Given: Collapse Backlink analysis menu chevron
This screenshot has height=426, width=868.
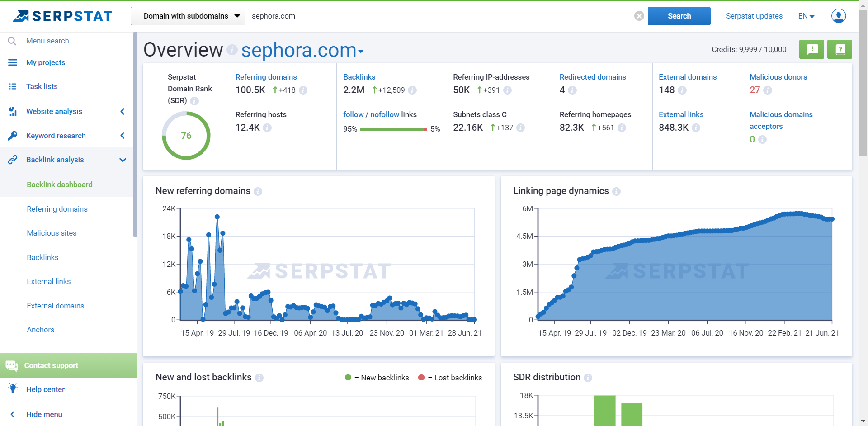Looking at the screenshot, I should point(123,160).
